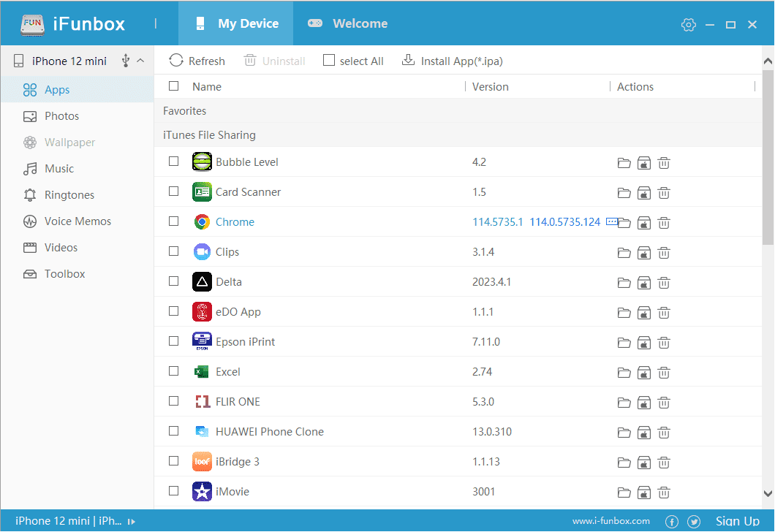Expand device info arrow in status bar
775x532 pixels.
tap(132, 522)
